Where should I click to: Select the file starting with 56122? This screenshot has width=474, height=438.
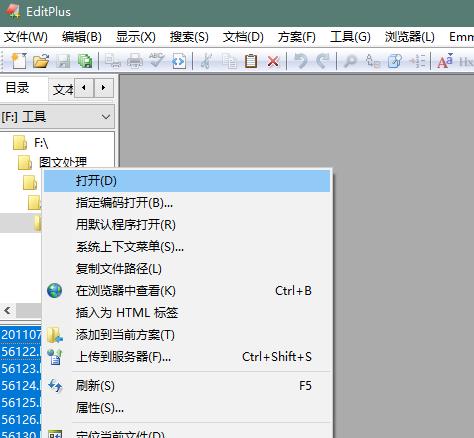tap(21, 352)
